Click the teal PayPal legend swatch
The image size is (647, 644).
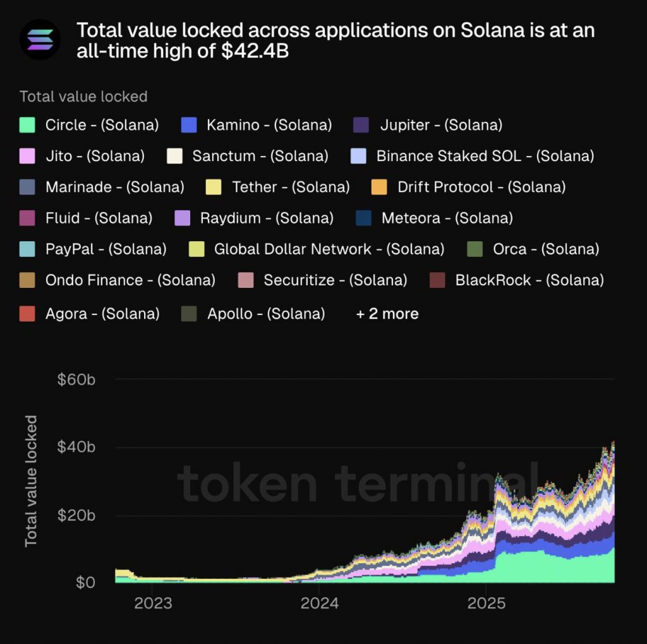point(27,249)
